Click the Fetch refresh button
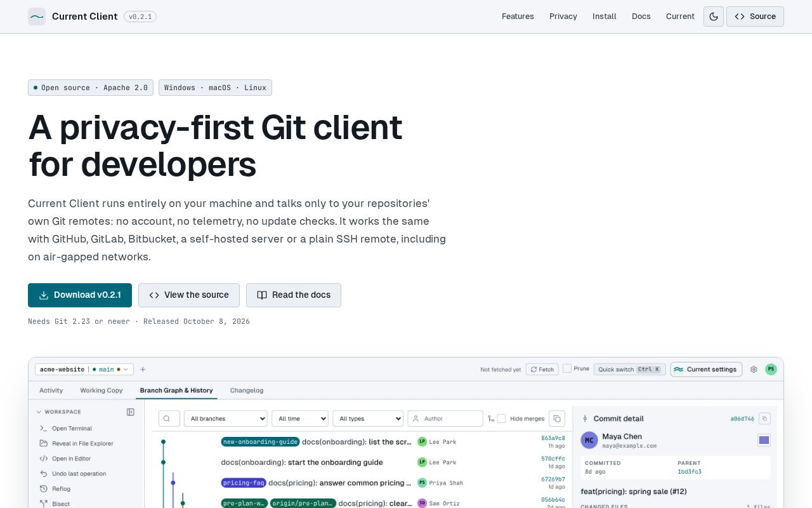Image resolution: width=812 pixels, height=508 pixels. click(x=542, y=369)
